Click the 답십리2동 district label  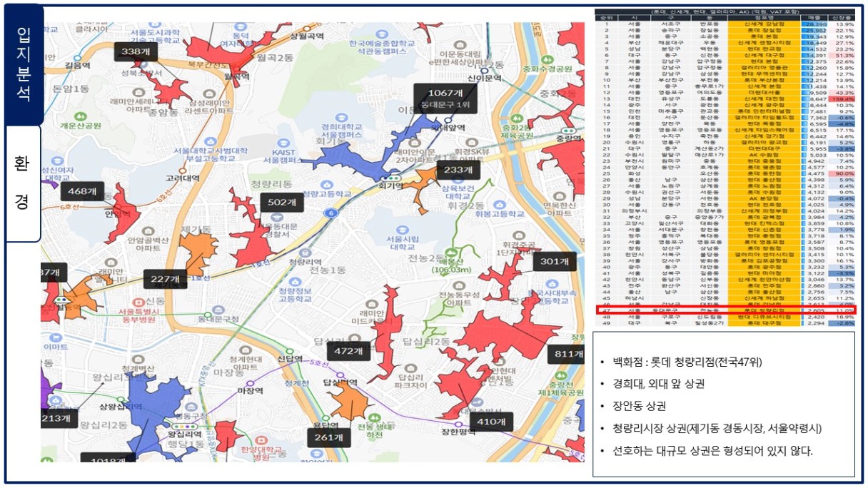pyautogui.click(x=425, y=342)
